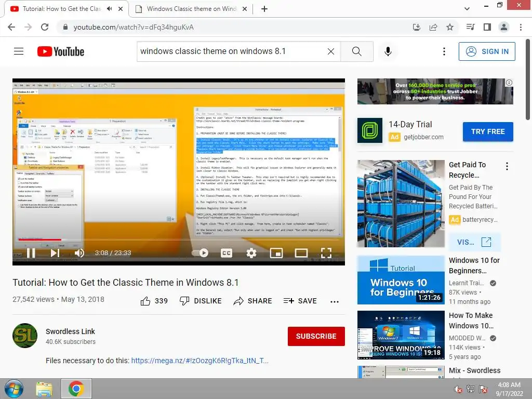Click install app icon in address bar

[x=416, y=27]
